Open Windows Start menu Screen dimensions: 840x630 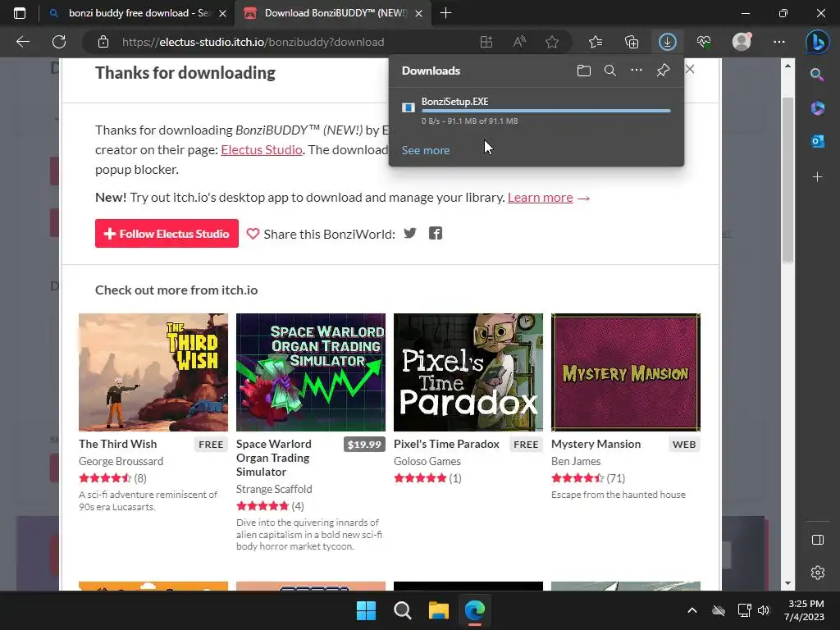[x=367, y=610]
